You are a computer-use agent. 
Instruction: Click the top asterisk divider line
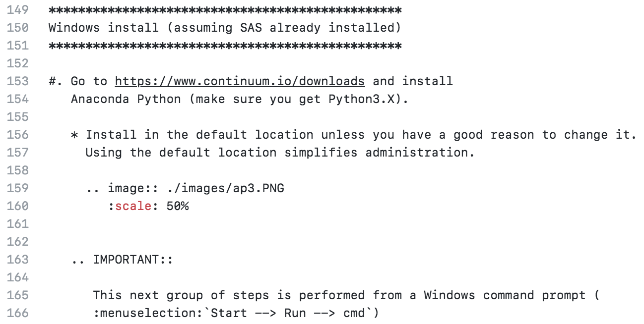point(225,10)
